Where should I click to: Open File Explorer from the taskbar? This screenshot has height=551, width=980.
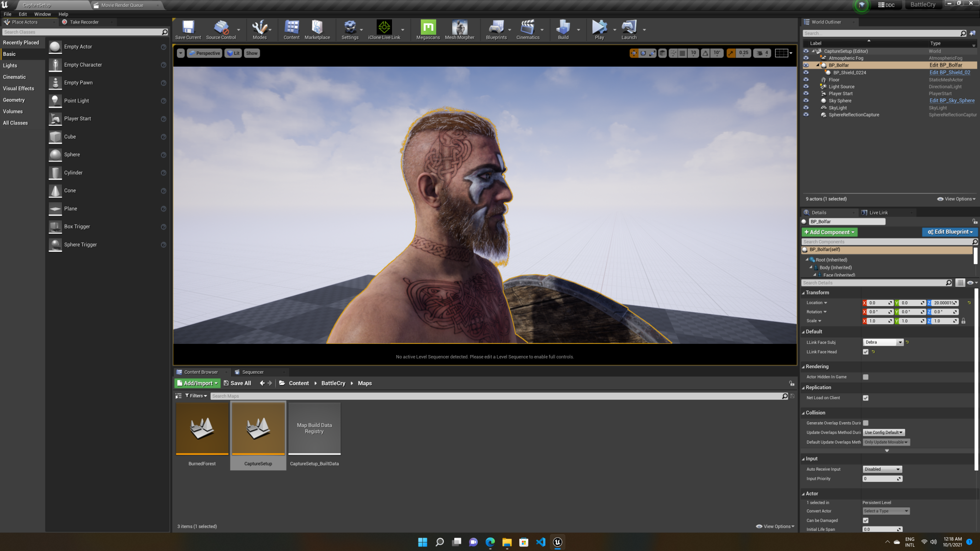pos(507,542)
